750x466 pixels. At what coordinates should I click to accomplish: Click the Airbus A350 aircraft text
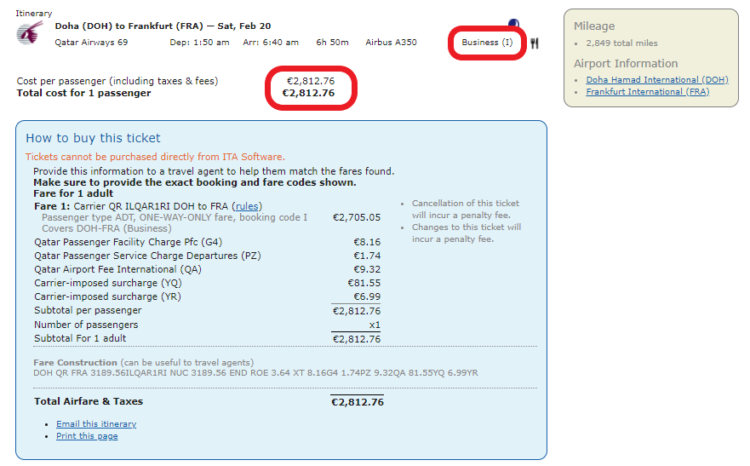[391, 42]
